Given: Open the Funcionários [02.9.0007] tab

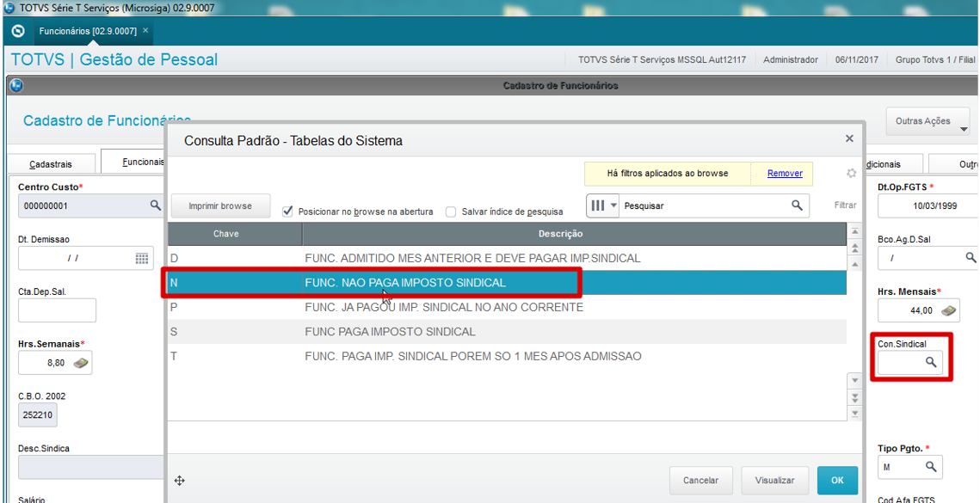Looking at the screenshot, I should pyautogui.click(x=88, y=31).
